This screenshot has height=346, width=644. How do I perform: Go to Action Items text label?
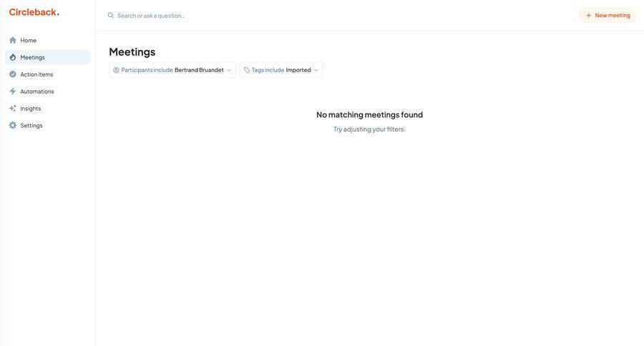coord(36,74)
